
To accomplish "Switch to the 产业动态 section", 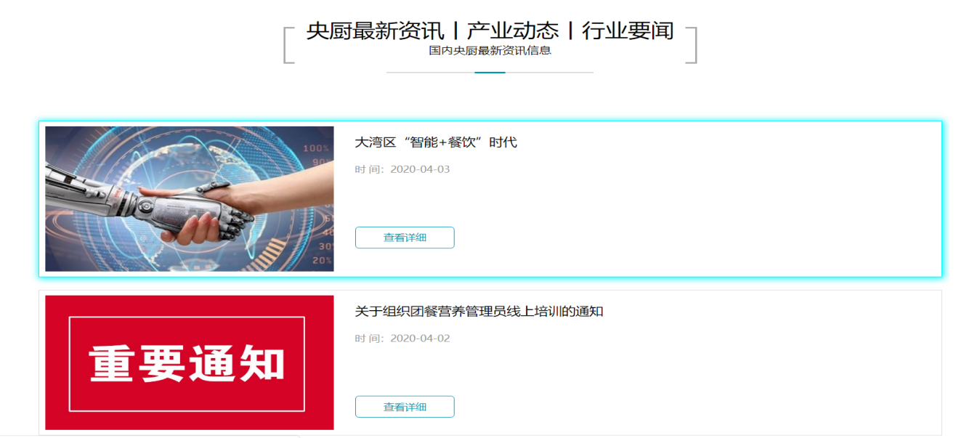I will tap(513, 31).
